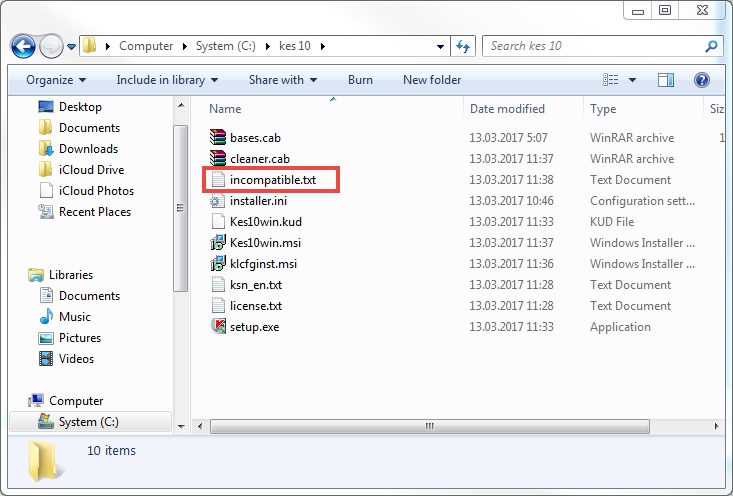Open the Videos library
This screenshot has height=496, width=733.
point(66,359)
